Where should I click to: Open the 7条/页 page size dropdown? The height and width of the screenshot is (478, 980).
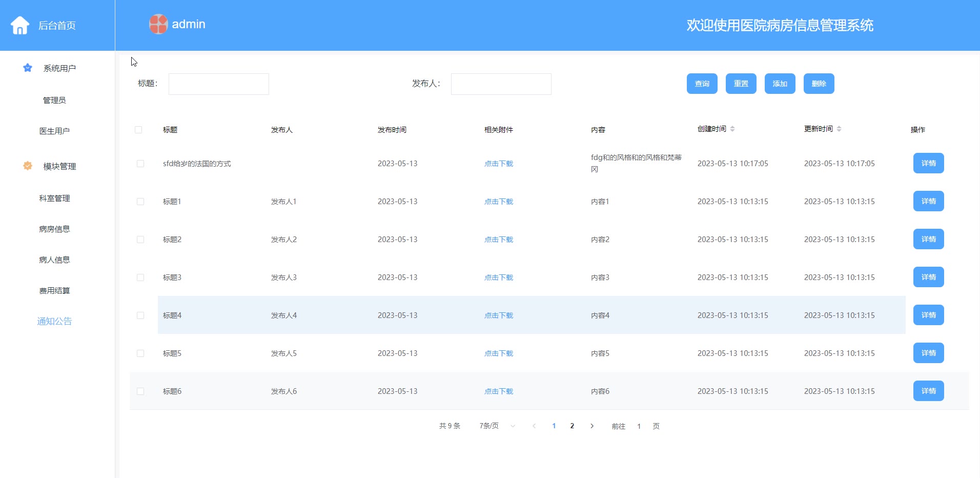click(x=497, y=426)
